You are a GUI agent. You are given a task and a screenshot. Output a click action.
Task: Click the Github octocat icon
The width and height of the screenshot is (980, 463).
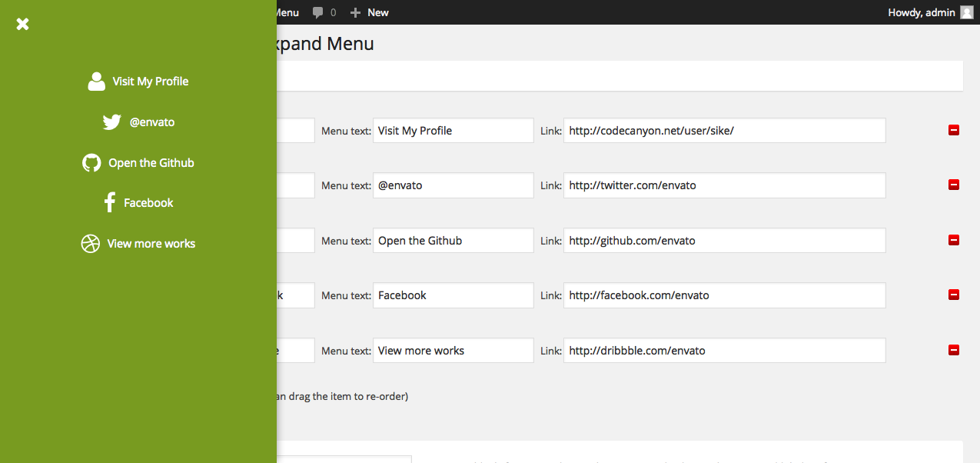coord(91,162)
